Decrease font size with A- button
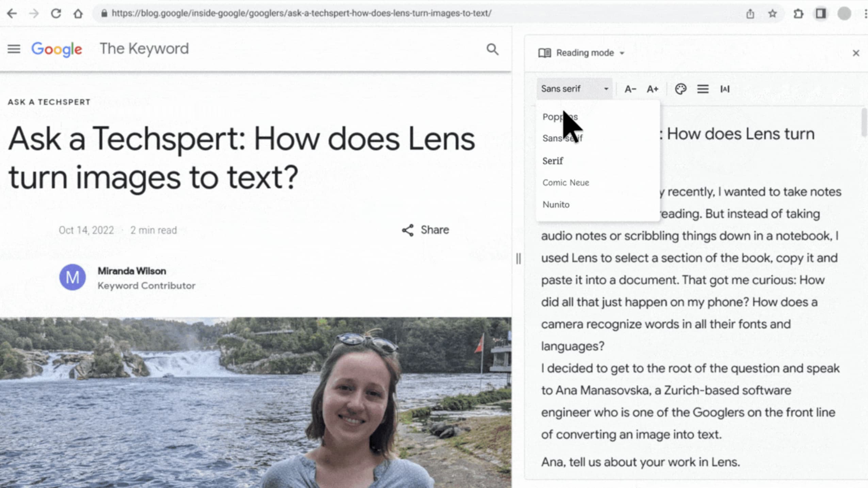The height and width of the screenshot is (488, 868). (x=630, y=89)
